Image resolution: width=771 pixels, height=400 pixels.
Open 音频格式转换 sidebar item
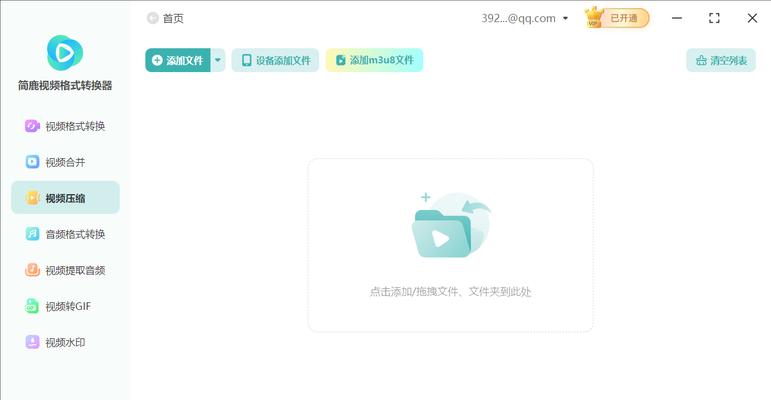65,234
